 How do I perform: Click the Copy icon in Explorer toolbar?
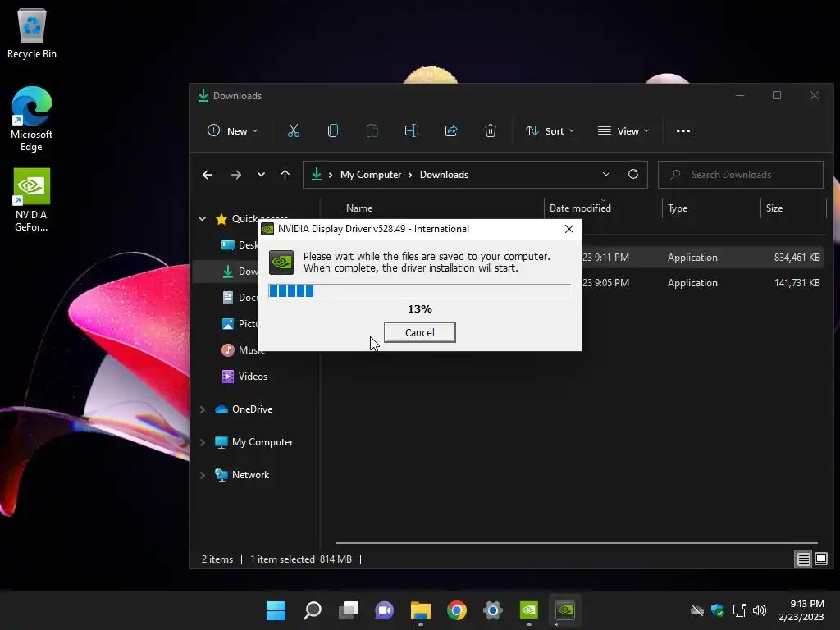[333, 130]
